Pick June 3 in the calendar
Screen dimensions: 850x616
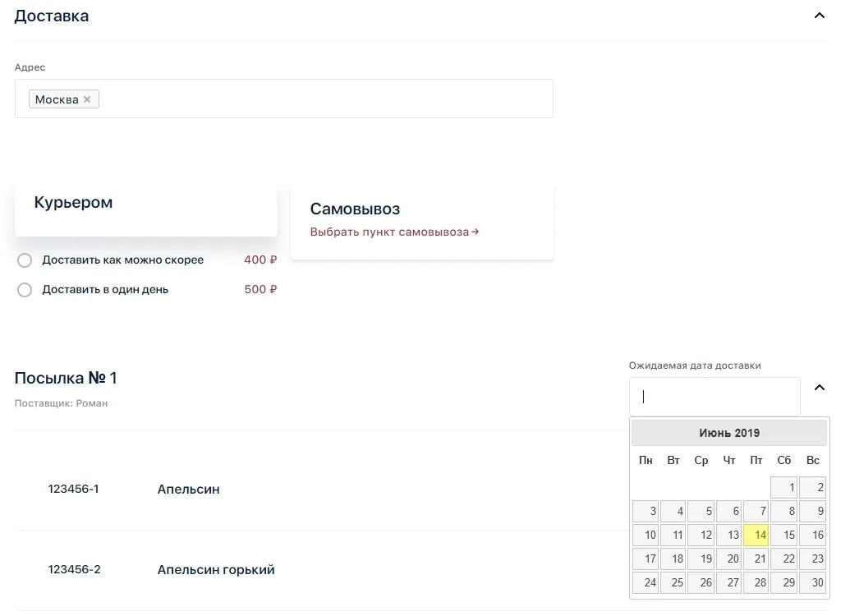(x=645, y=511)
